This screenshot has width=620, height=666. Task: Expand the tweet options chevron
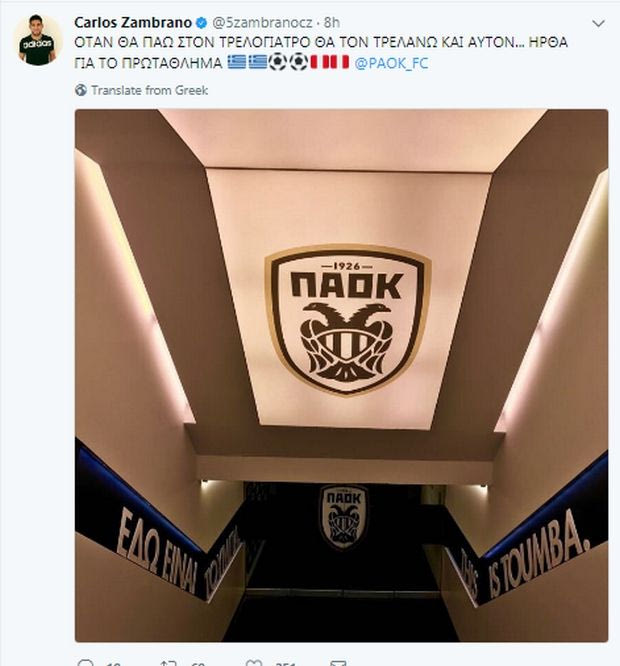click(x=598, y=24)
